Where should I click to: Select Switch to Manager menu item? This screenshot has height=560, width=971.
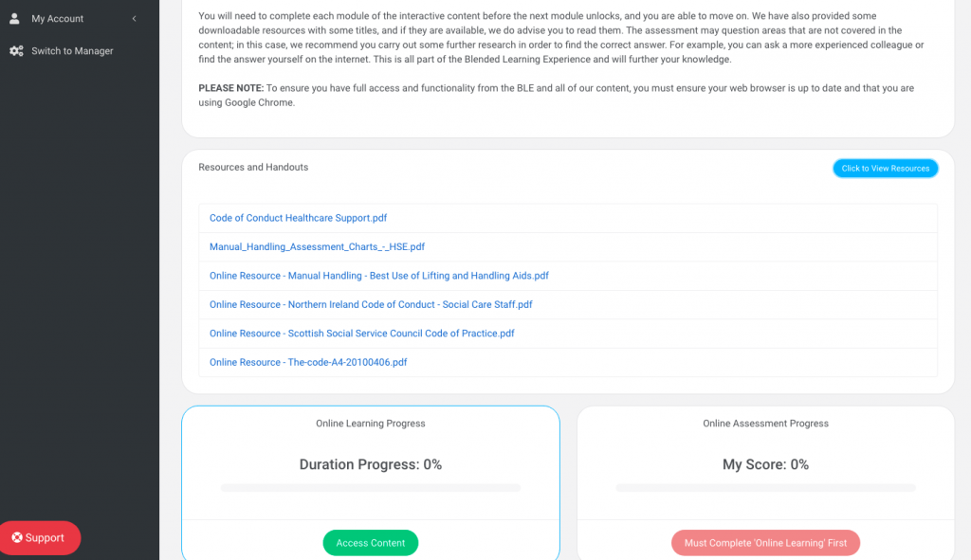[x=72, y=51]
